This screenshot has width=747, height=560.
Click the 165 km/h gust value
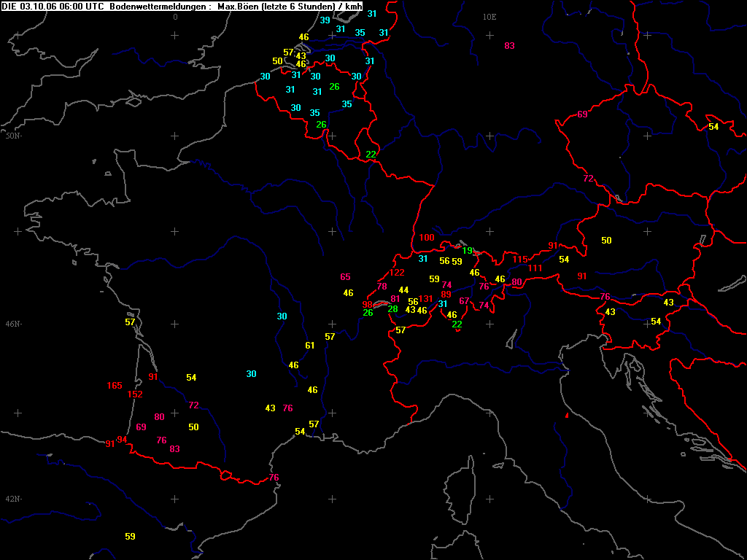point(115,386)
